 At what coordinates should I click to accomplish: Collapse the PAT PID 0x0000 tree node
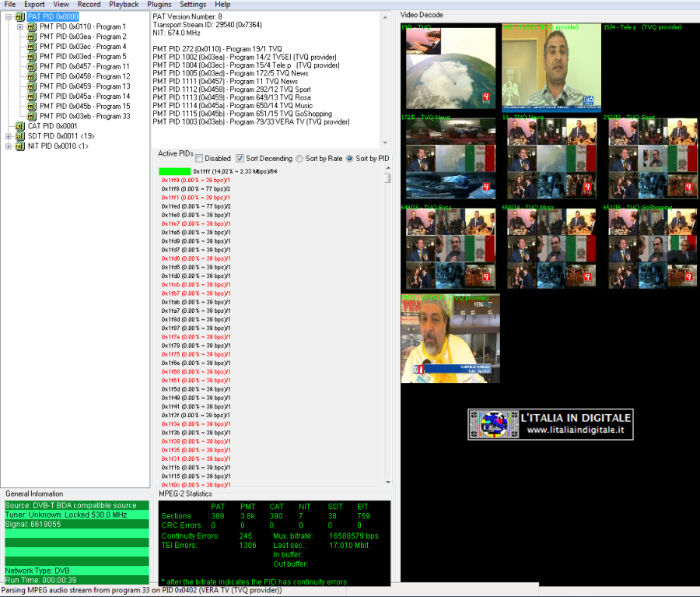[x=8, y=17]
